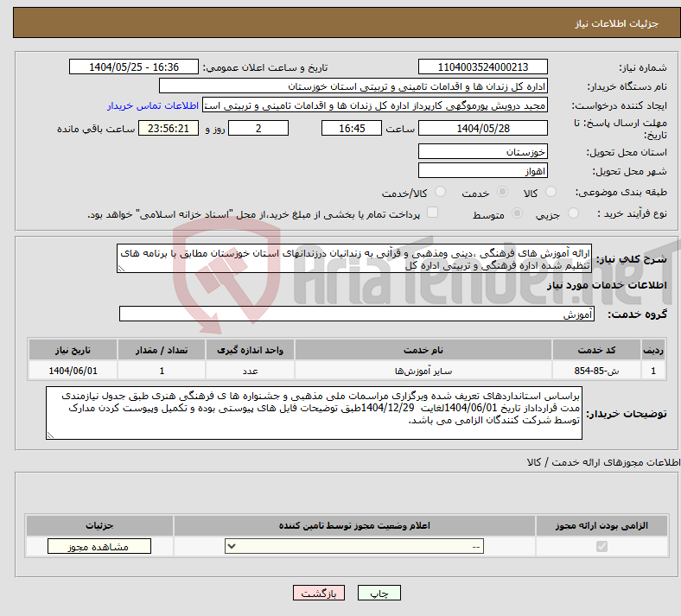Select the خدمت radio button

click(502, 192)
